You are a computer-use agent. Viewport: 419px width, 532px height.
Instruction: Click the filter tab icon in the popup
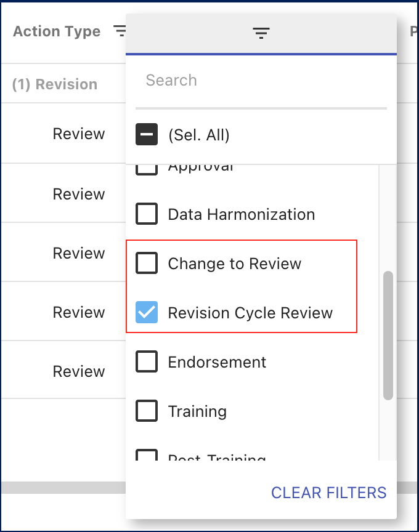click(261, 34)
